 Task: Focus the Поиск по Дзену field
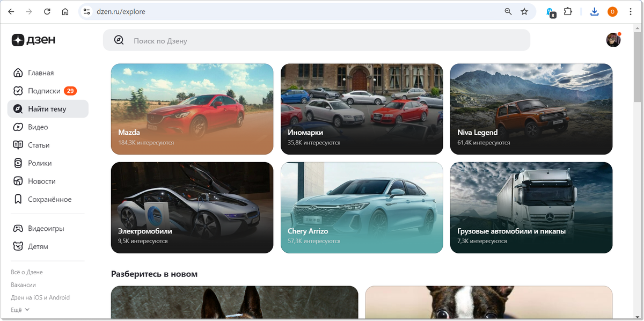click(x=317, y=40)
